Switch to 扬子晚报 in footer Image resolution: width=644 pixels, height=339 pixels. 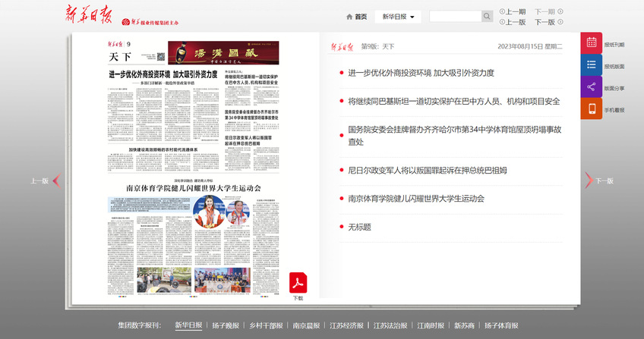pos(226,325)
